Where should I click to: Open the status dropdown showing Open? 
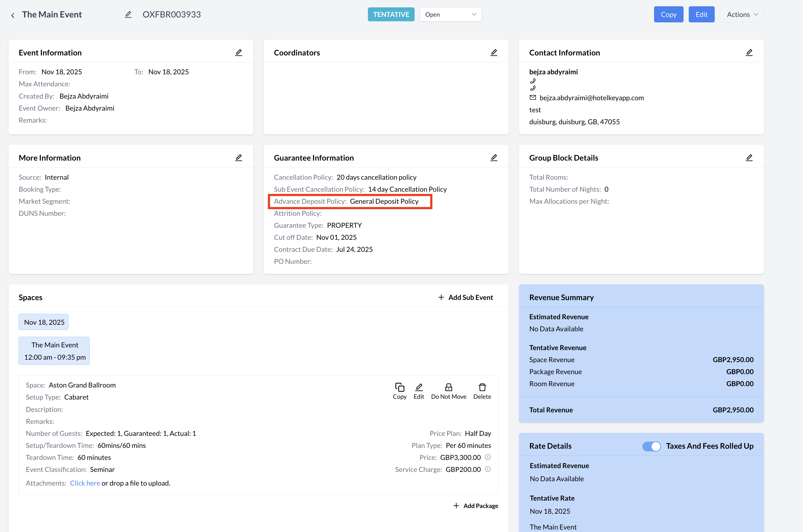[450, 14]
